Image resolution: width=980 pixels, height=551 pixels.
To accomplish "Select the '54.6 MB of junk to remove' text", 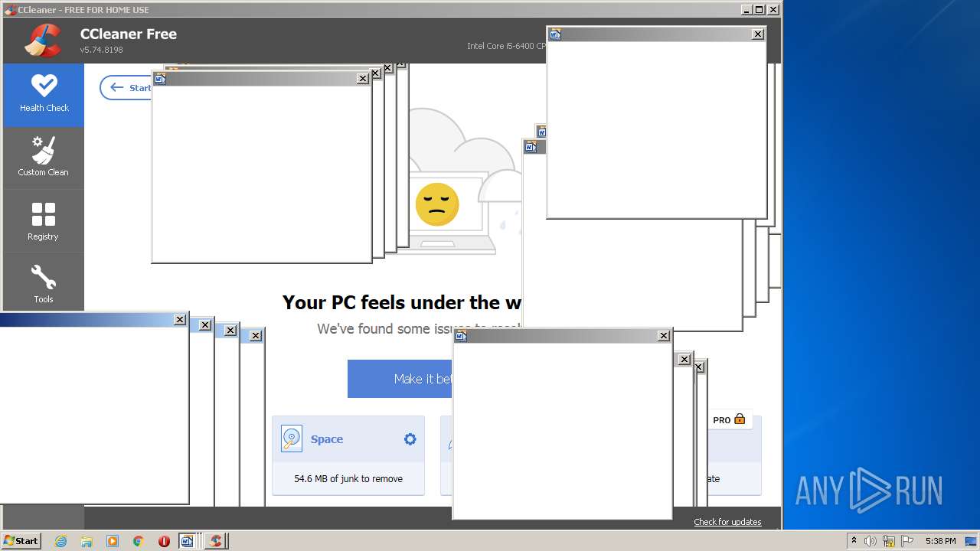I will [348, 479].
